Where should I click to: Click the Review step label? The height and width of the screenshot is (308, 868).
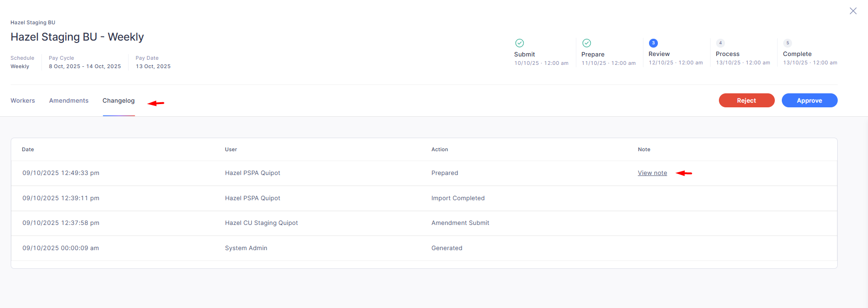pos(659,54)
